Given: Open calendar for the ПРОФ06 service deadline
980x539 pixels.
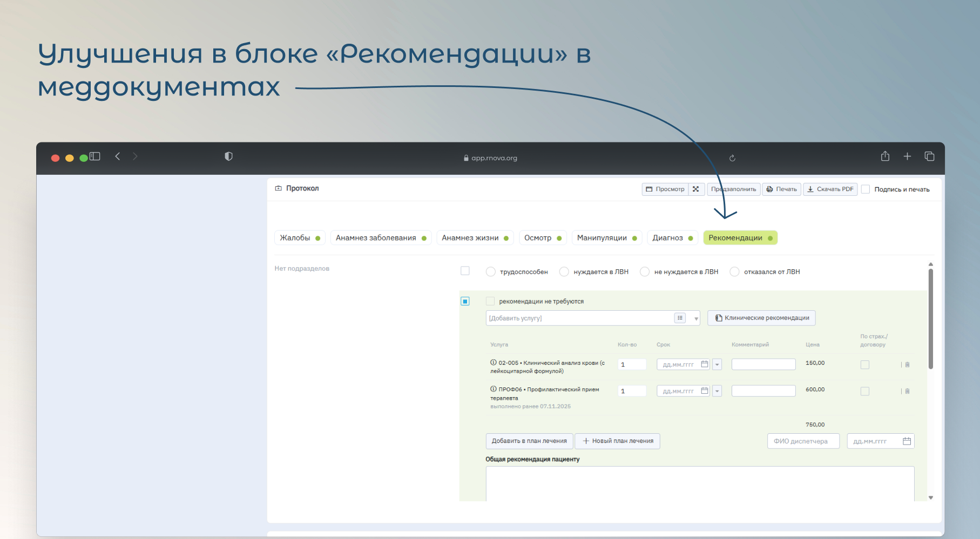Looking at the screenshot, I should [x=705, y=391].
